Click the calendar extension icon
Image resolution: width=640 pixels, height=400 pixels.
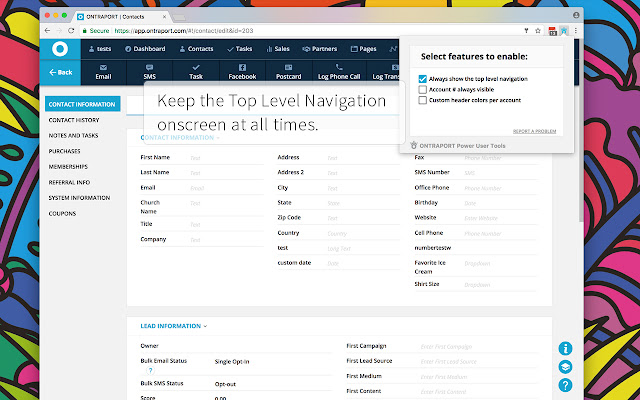[552, 31]
